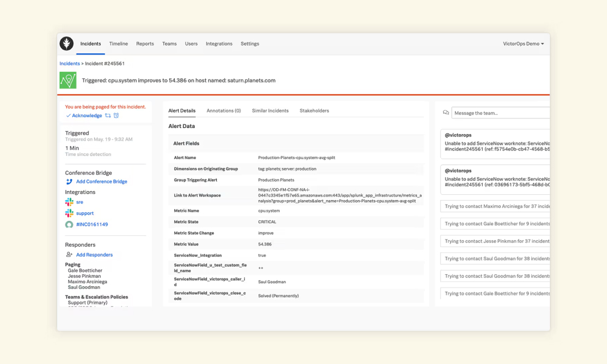The width and height of the screenshot is (607, 364).
Task: Click the caller id value Saul Goodman
Action: point(272,282)
